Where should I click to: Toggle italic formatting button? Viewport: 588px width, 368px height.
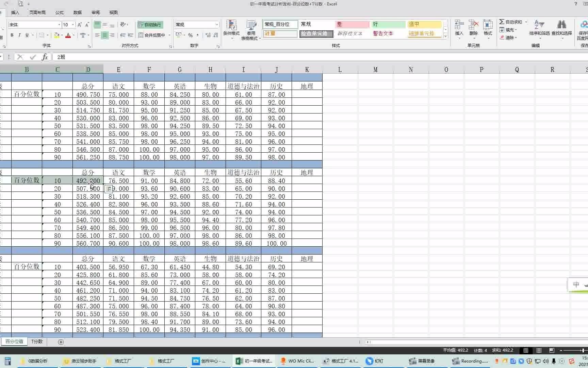tap(19, 35)
